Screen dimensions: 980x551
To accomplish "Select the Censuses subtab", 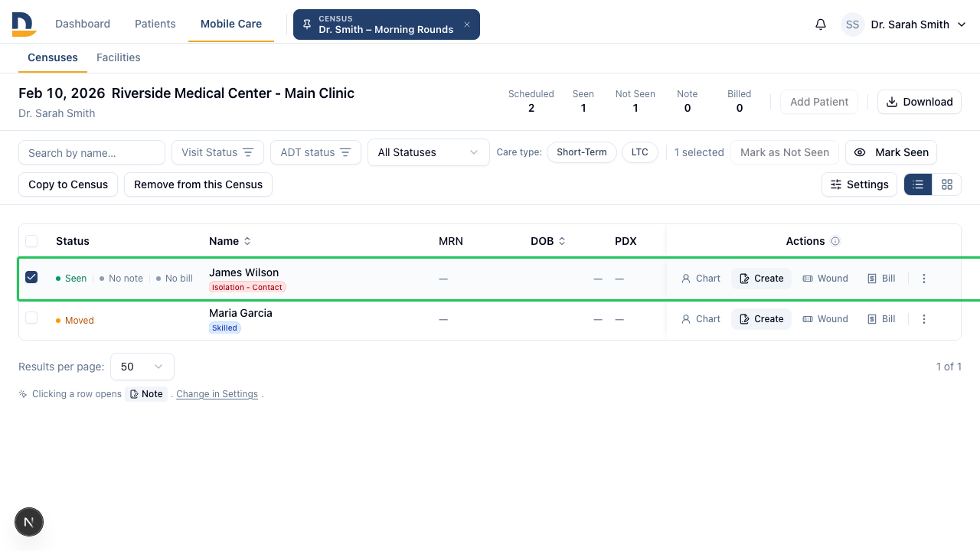I will click(53, 57).
